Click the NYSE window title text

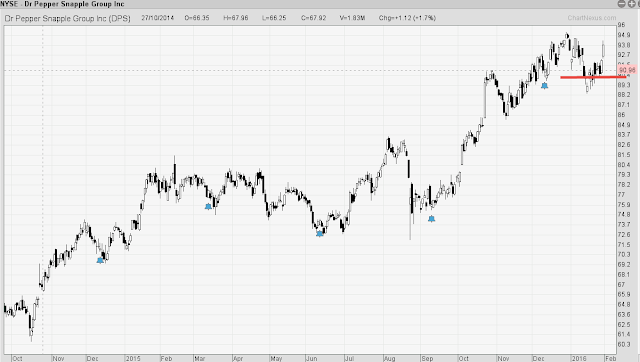(62, 4)
